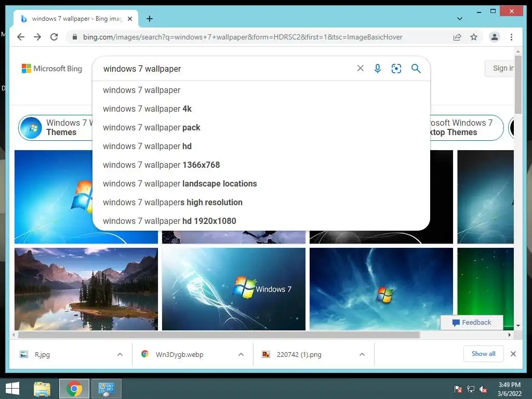Screen dimensions: 532x399
Task: Click the horizontal scrollbar thumb
Action: click(x=219, y=335)
